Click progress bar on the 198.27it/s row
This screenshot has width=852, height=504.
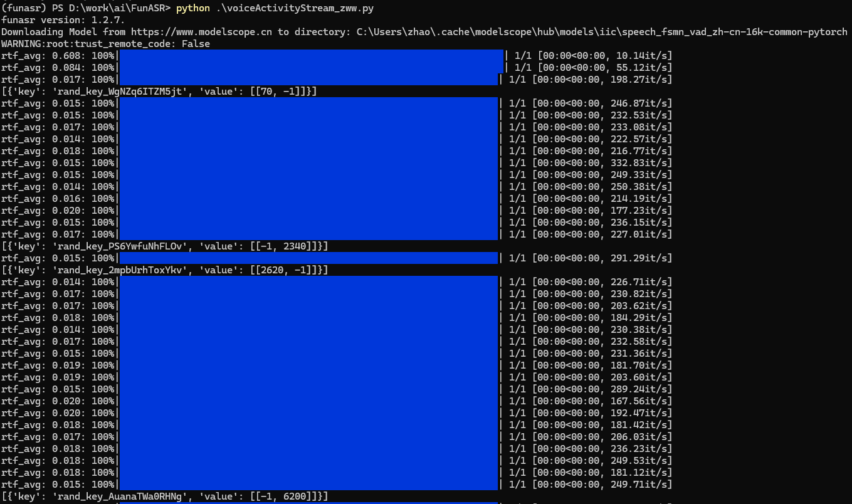[308, 80]
